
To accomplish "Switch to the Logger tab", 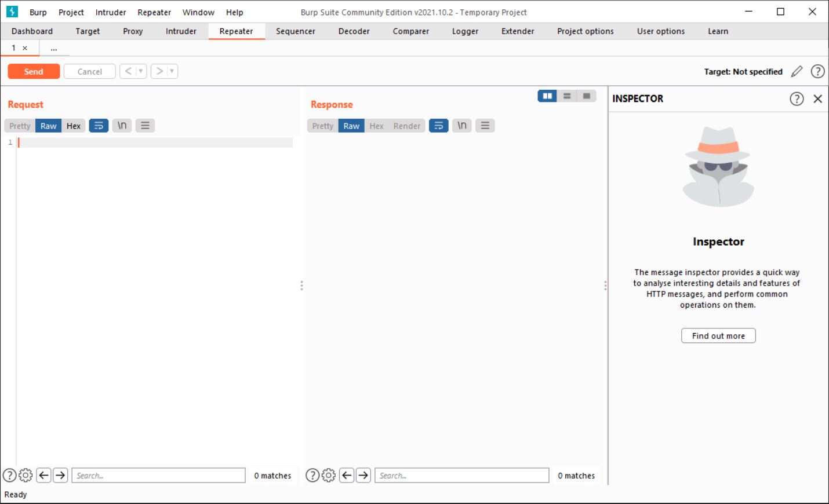I will [x=466, y=31].
